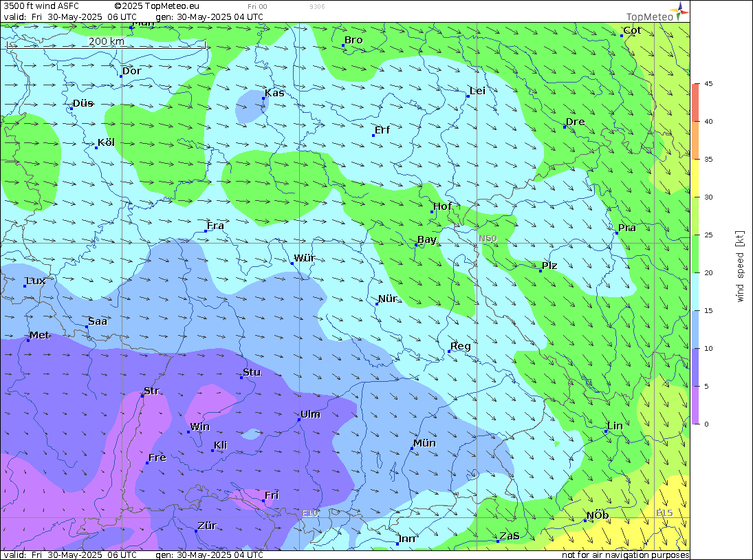Click the N50 latitude label
Image resolution: width=753 pixels, height=560 pixels.
(x=488, y=239)
